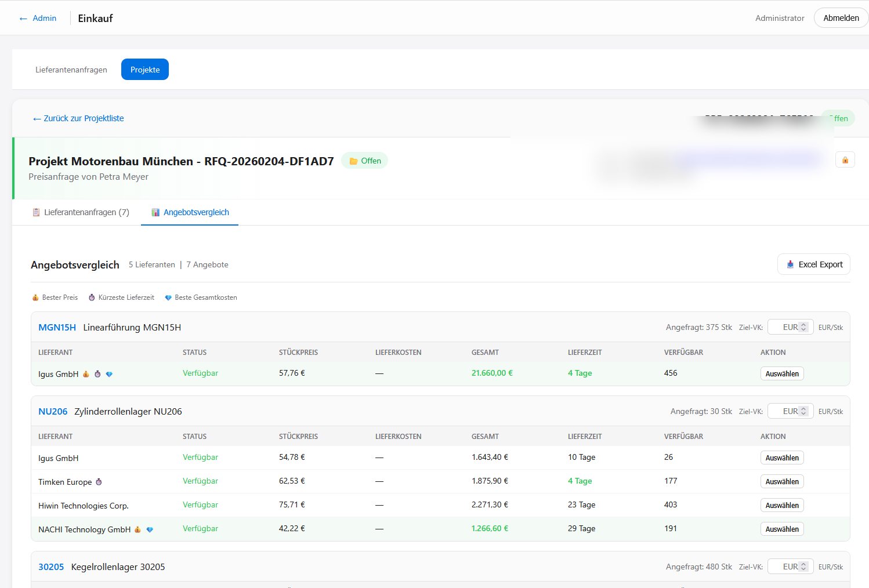This screenshot has height=588, width=869.
Task: Click the diamond icon in the MGN15H Igus row
Action: point(109,374)
